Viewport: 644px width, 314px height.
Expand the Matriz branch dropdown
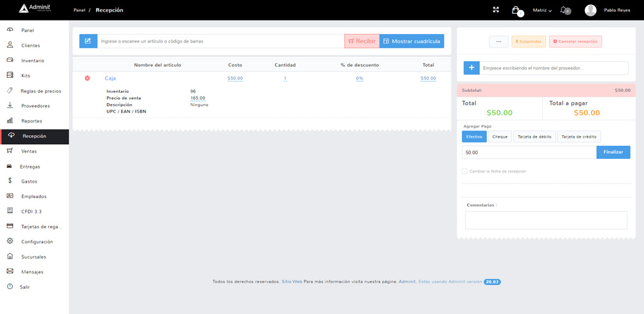tap(542, 10)
